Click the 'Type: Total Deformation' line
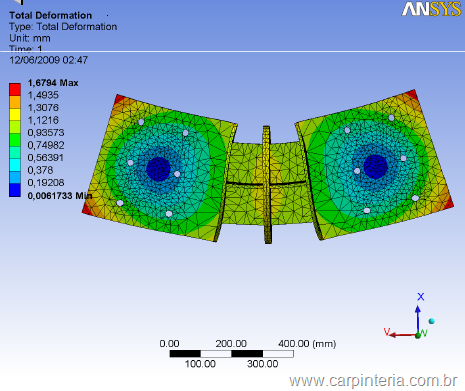 pos(63,27)
